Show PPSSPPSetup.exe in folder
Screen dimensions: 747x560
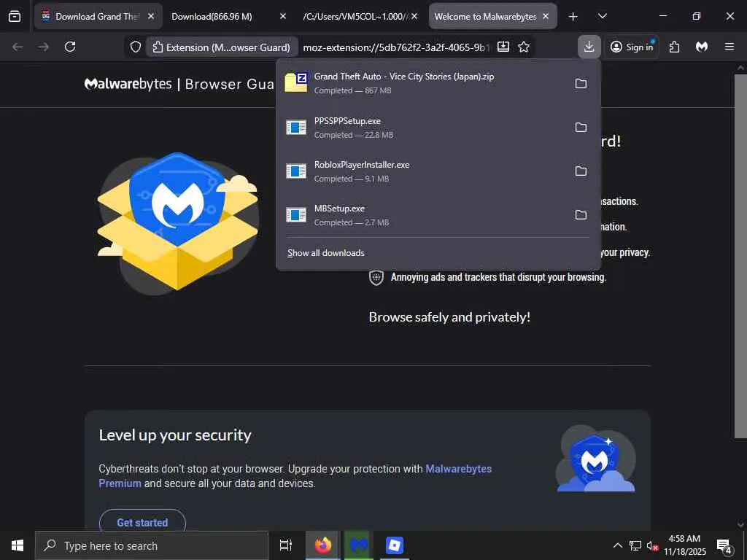[581, 127]
